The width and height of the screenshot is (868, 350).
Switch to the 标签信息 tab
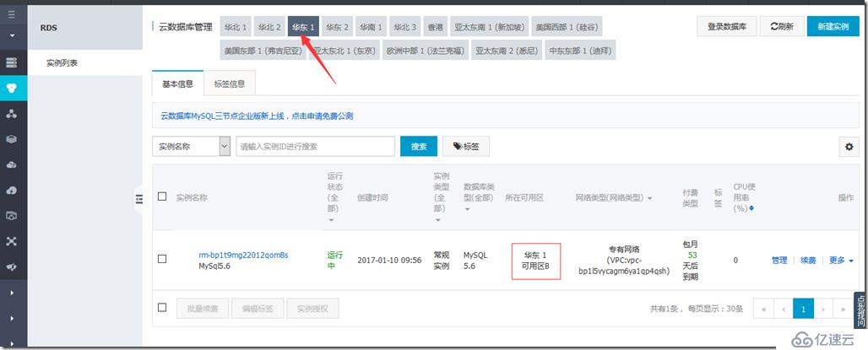tap(230, 84)
